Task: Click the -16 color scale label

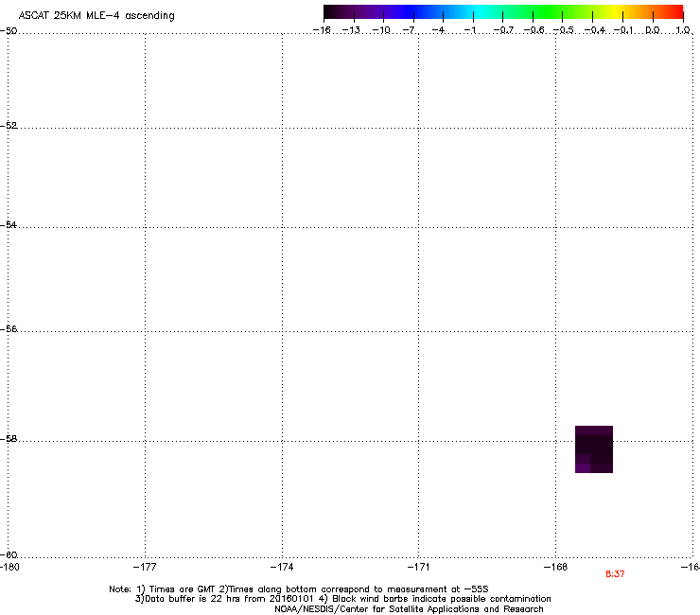Action: point(322,30)
